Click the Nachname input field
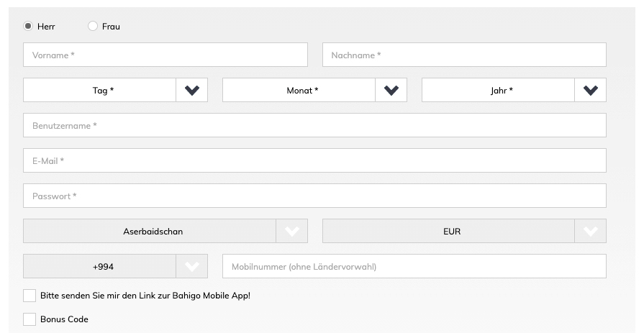Viewport: 644px width, 333px height. (463, 55)
